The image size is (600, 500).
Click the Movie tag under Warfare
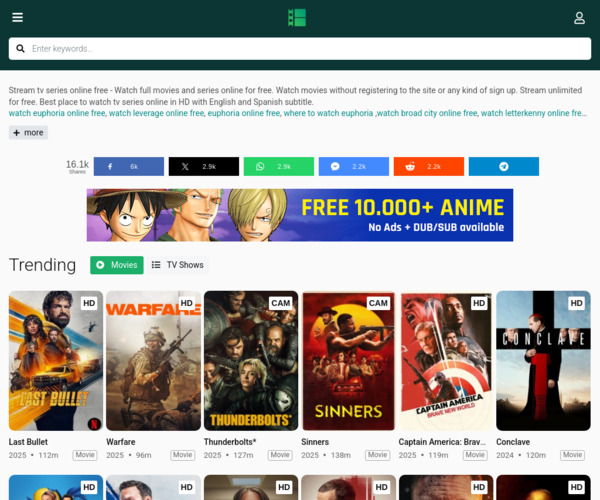(183, 455)
